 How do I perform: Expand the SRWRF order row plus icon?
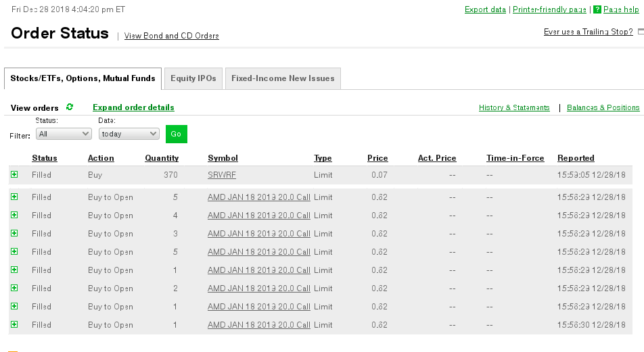click(x=14, y=175)
